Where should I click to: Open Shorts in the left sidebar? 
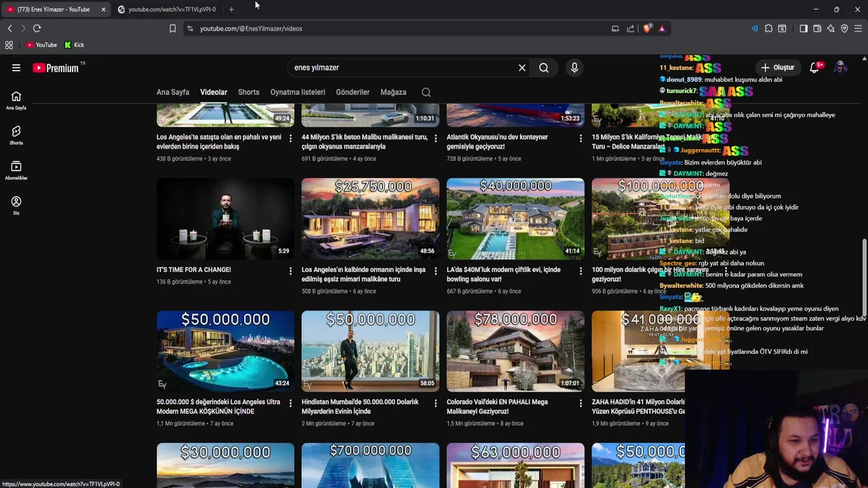16,136
